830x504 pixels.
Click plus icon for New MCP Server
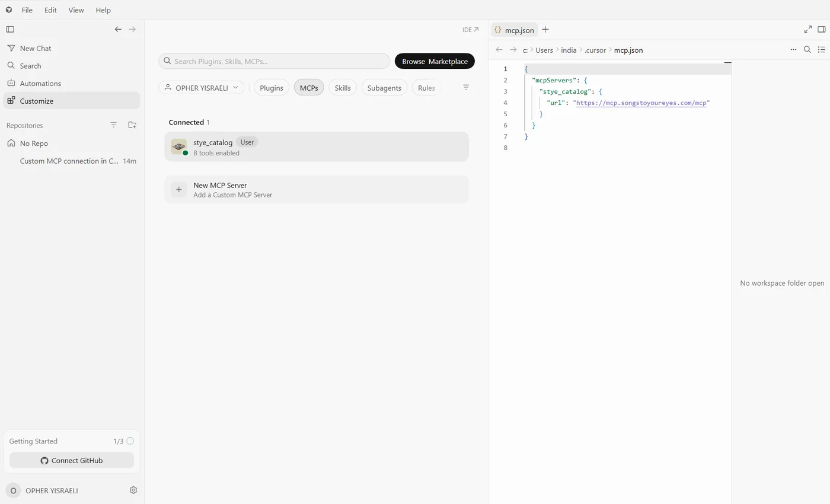click(x=178, y=190)
